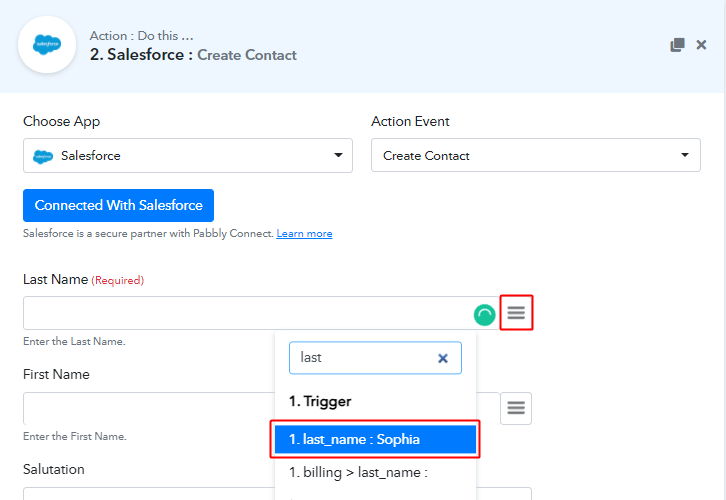
Task: Click the Salesforce logo in the action header
Action: tap(47, 45)
